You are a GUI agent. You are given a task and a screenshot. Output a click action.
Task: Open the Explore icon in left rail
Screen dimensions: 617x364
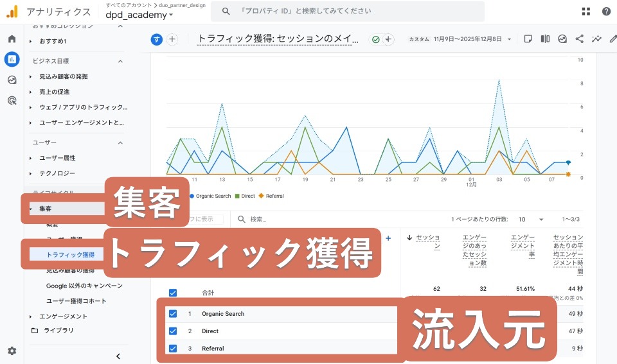click(x=12, y=80)
